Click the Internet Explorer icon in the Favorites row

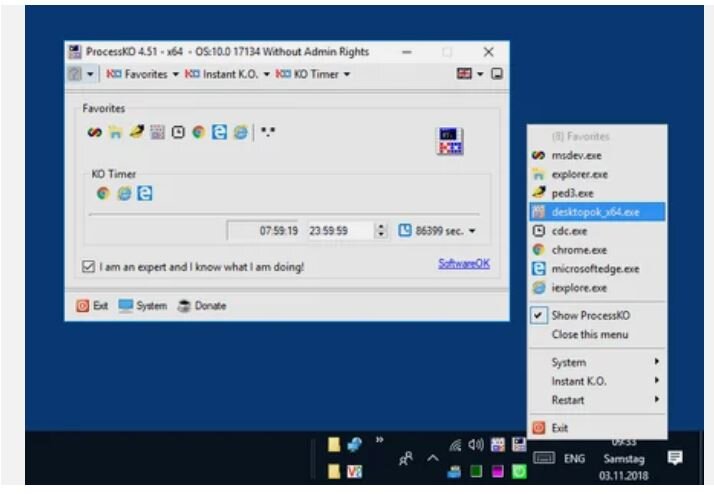tap(241, 132)
